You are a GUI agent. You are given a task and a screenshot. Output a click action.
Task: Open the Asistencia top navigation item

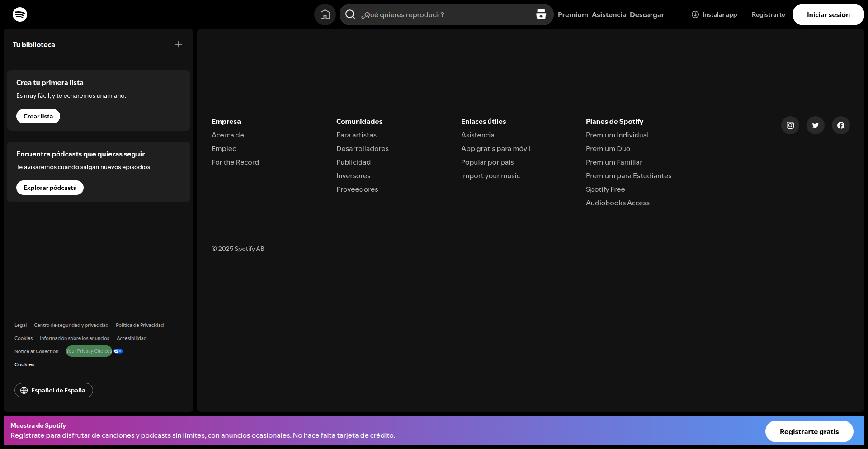(609, 15)
